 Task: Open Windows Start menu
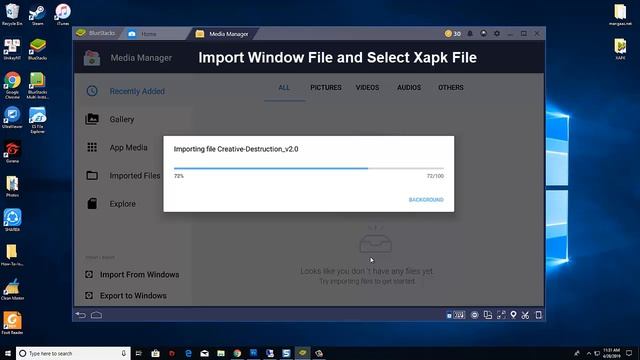(x=8, y=353)
